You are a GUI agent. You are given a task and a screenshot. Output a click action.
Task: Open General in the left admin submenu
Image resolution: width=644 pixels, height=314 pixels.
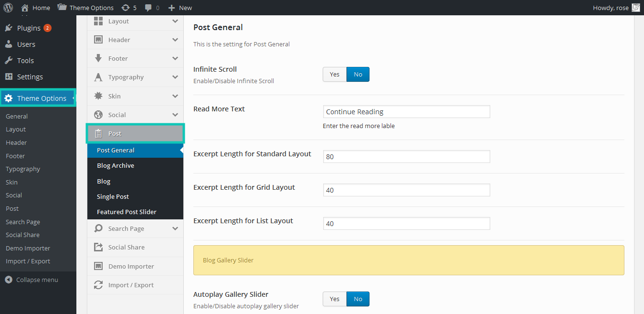[17, 116]
